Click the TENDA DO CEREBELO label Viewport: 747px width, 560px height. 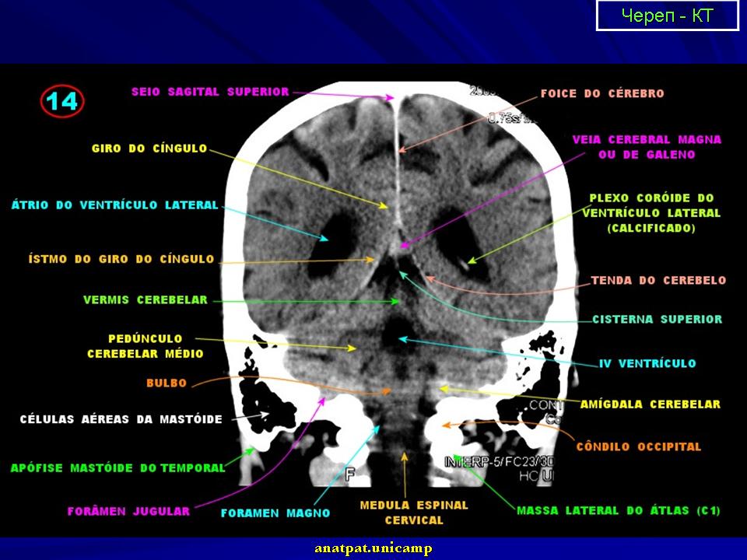[x=658, y=280]
